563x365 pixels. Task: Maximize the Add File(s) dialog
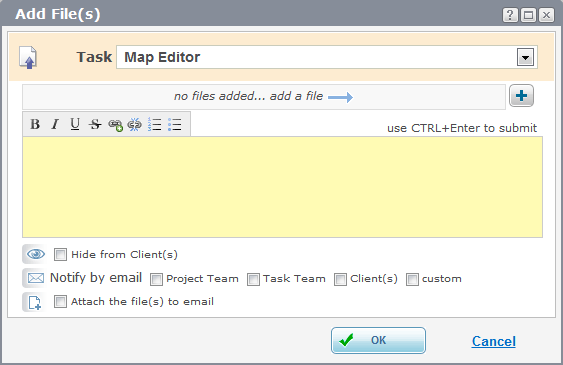(x=528, y=15)
